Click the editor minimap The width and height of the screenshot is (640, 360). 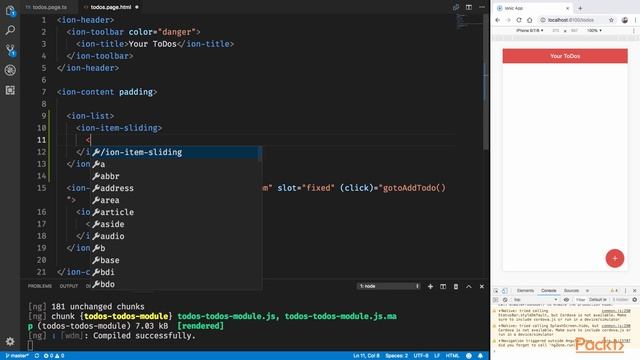pyautogui.click(x=469, y=22)
